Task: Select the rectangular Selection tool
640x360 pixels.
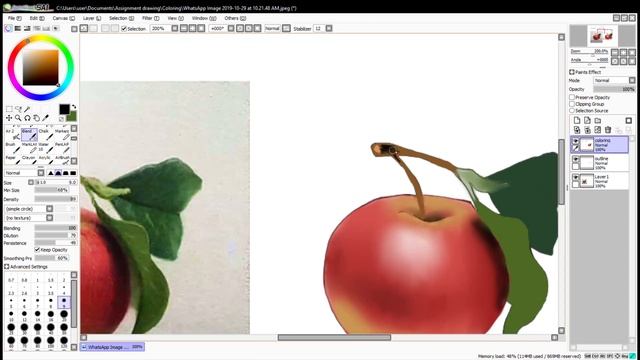Action: click(9, 109)
